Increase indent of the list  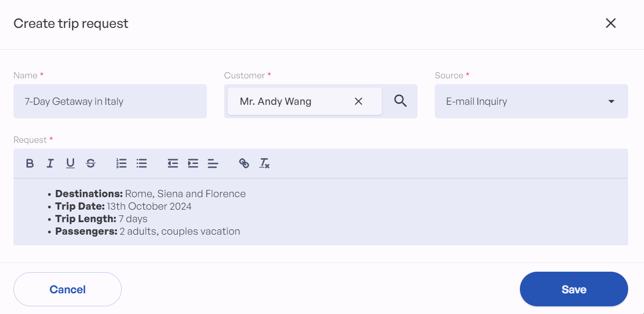pos(192,163)
